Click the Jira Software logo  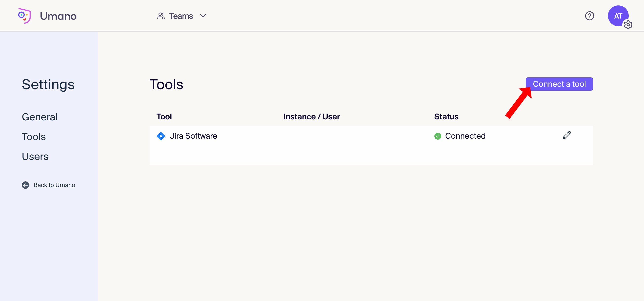pos(161,136)
